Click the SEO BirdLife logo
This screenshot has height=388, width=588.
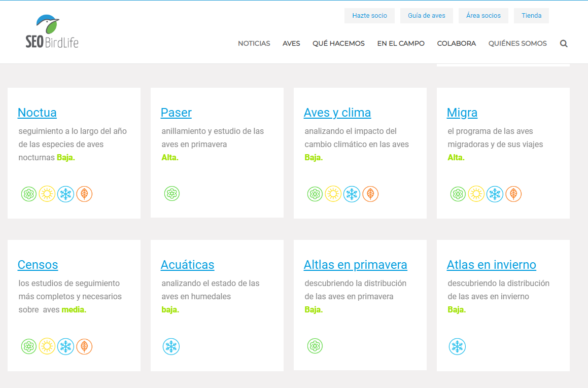click(52, 31)
